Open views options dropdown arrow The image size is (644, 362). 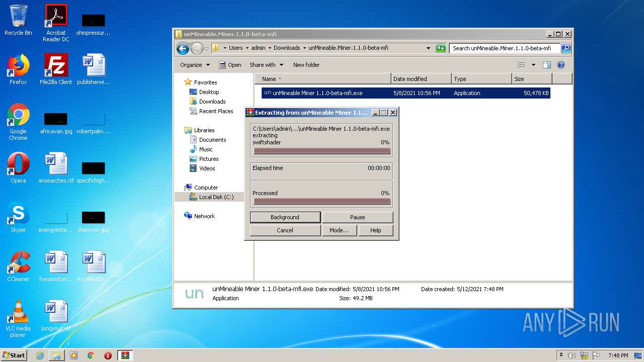coord(533,65)
